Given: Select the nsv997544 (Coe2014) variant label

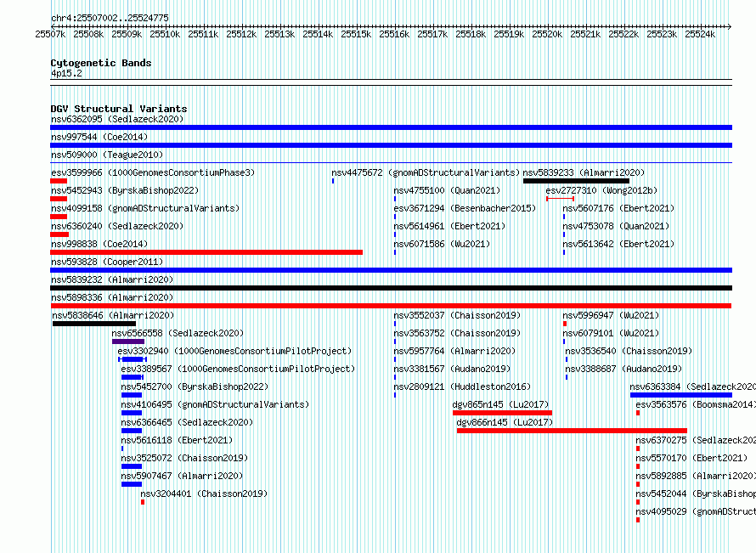Looking at the screenshot, I should [x=99, y=137].
